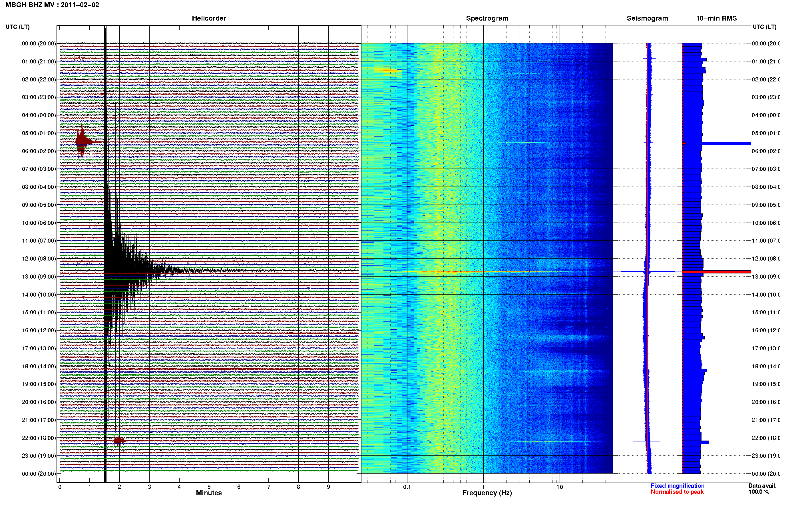Viewport: 812px width, 508px height.
Task: Click the 'Fixed magnification' legend text
Action: [x=678, y=486]
